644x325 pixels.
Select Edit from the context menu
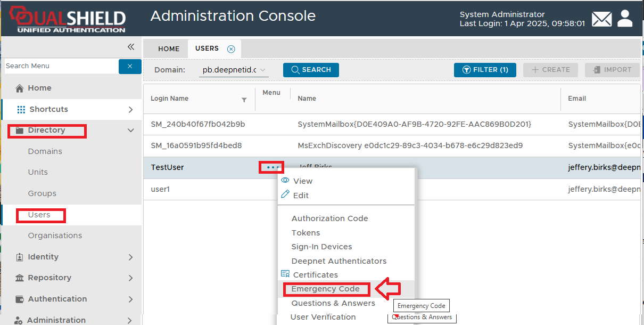tap(301, 196)
